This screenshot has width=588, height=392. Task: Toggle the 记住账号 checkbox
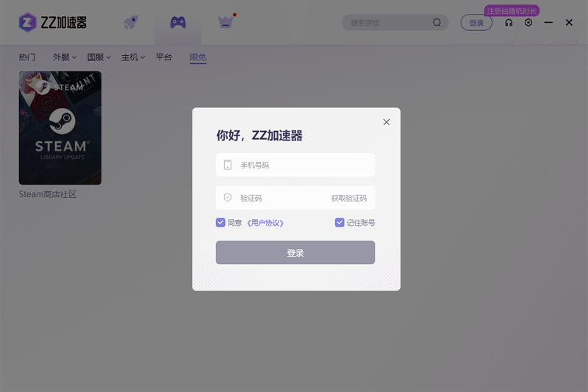tap(340, 222)
